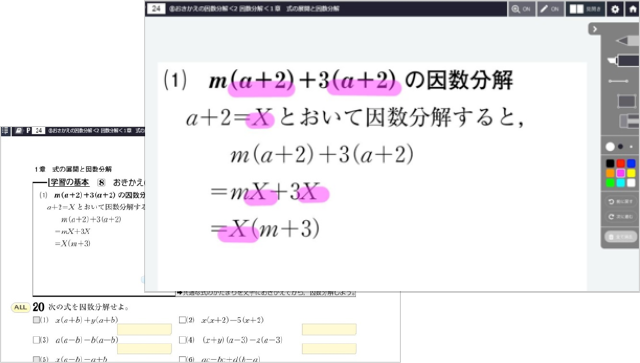
Task: Toggle the zoom magnifier ON button
Action: tap(521, 9)
